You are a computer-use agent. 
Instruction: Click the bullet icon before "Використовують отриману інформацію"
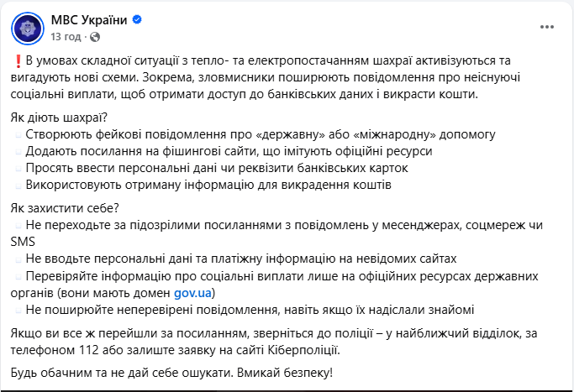point(18,185)
